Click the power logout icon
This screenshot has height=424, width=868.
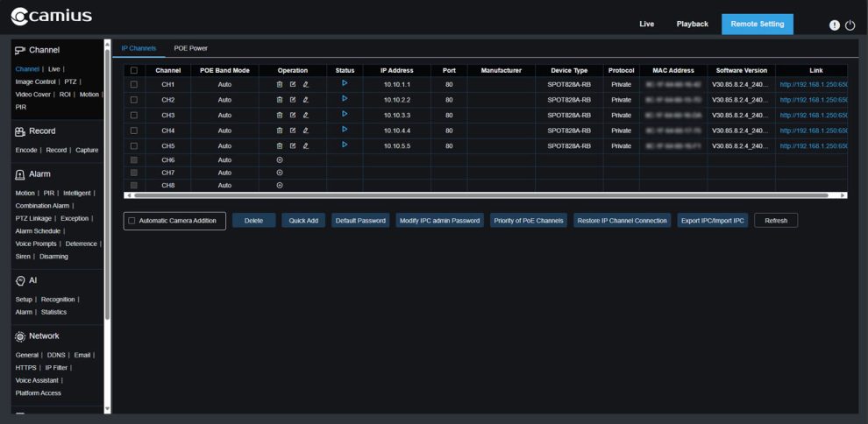850,25
